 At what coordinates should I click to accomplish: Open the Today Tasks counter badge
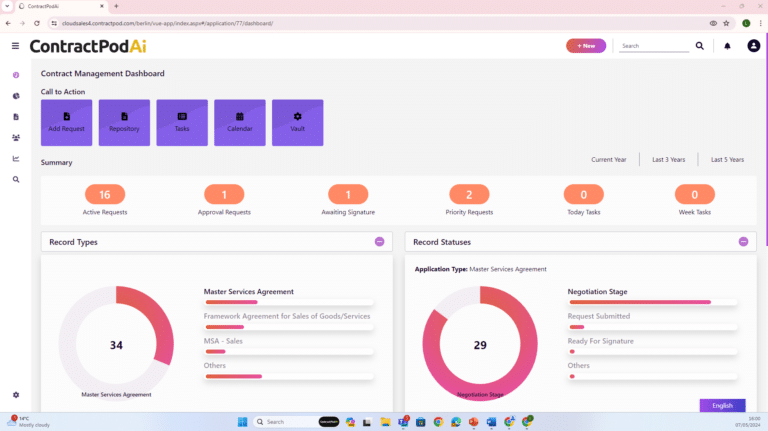(x=584, y=194)
